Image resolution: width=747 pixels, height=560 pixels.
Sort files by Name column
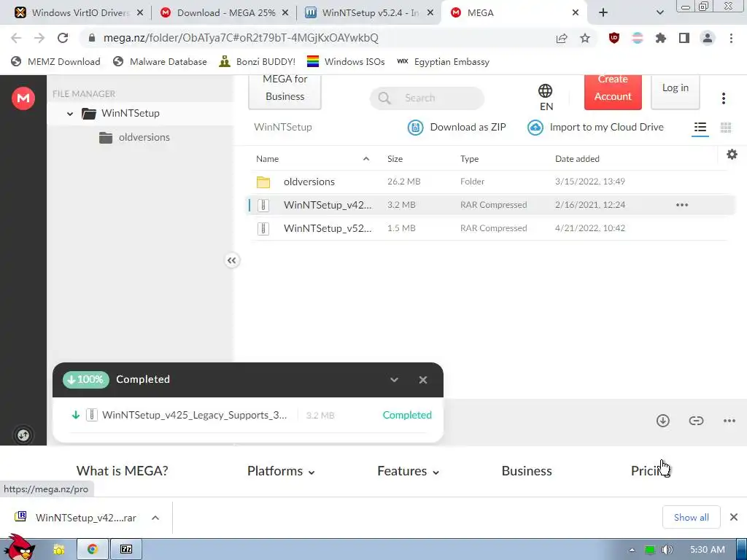[x=267, y=159]
